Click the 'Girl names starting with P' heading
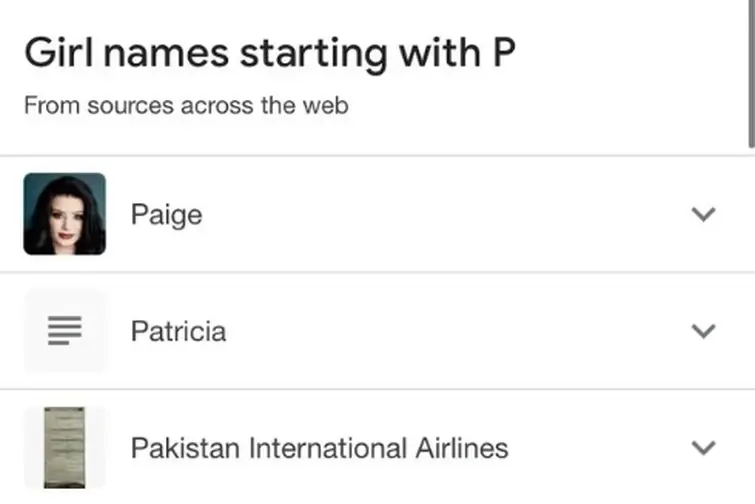Screen dimensions: 755x504 coord(269,53)
